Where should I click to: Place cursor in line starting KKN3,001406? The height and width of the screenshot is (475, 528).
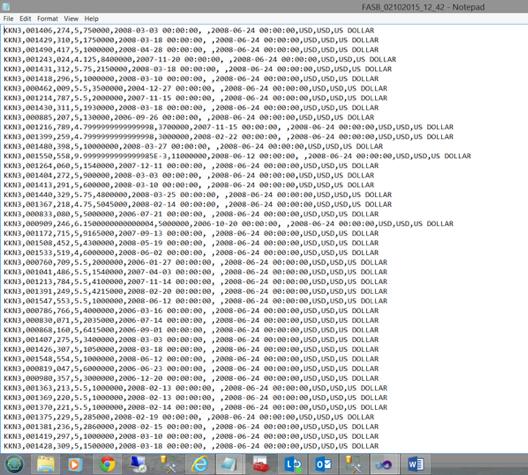pos(189,30)
